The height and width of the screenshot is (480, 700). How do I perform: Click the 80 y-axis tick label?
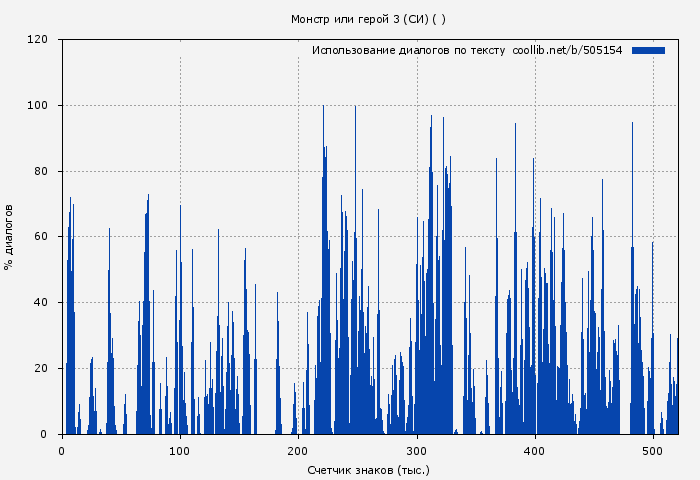click(41, 171)
